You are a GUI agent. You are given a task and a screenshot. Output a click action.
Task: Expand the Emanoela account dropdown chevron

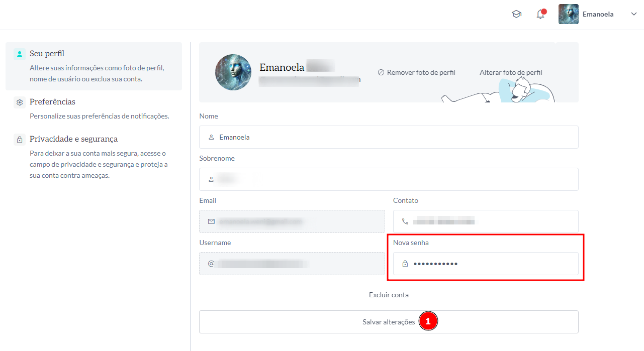coord(633,15)
